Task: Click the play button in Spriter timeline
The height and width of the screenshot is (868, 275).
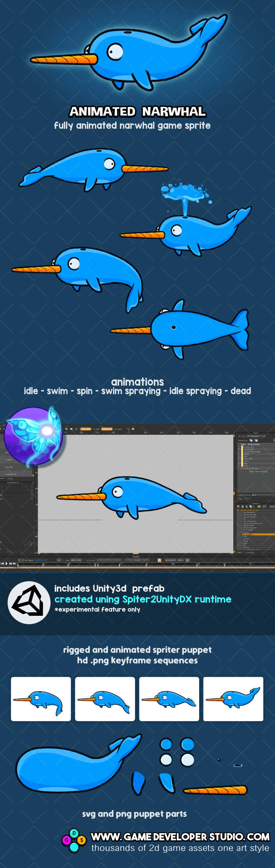Action: pos(6,563)
